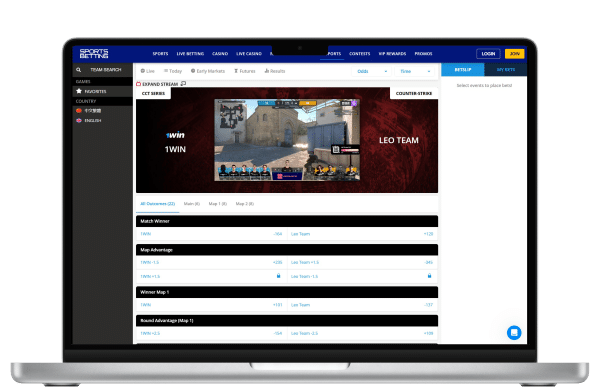Open the Sports nav menu
Image resolution: width=600 pixels, height=390 pixels.
[160, 54]
